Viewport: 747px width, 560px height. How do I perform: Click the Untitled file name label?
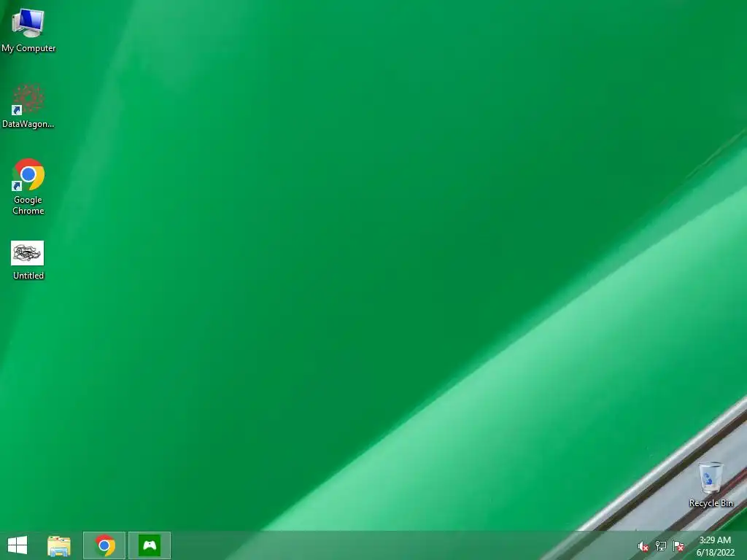[28, 275]
